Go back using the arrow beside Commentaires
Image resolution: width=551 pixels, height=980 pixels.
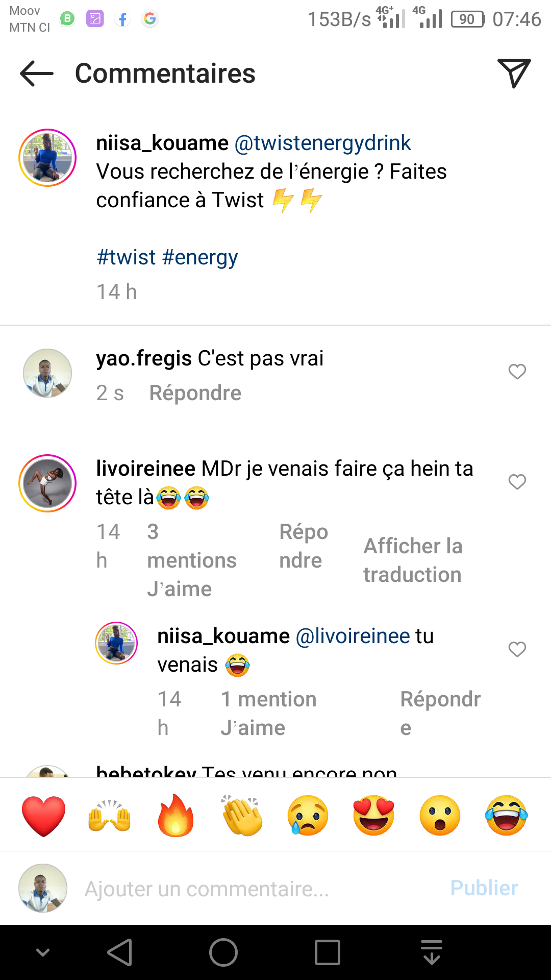[x=36, y=73]
